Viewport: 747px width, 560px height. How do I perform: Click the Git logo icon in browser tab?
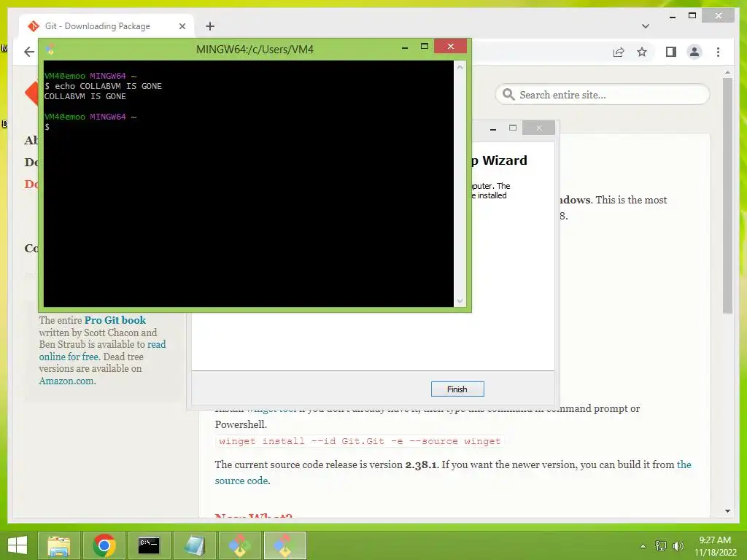click(x=34, y=26)
